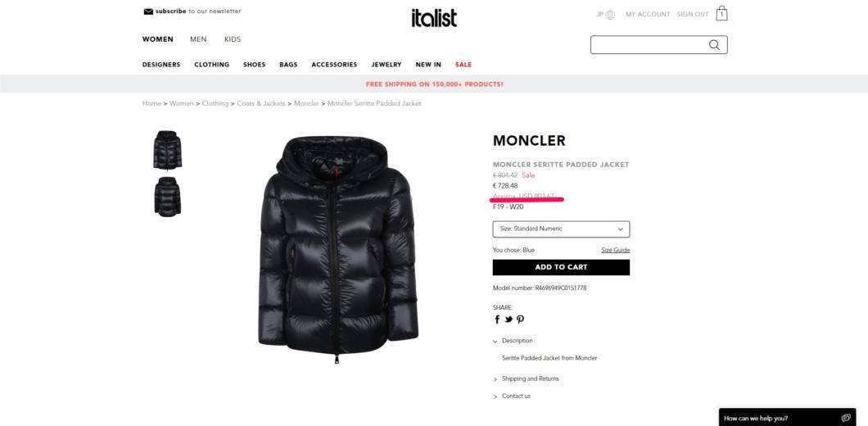The height and width of the screenshot is (426, 868).
Task: Share on Twitter icon
Action: 509,319
